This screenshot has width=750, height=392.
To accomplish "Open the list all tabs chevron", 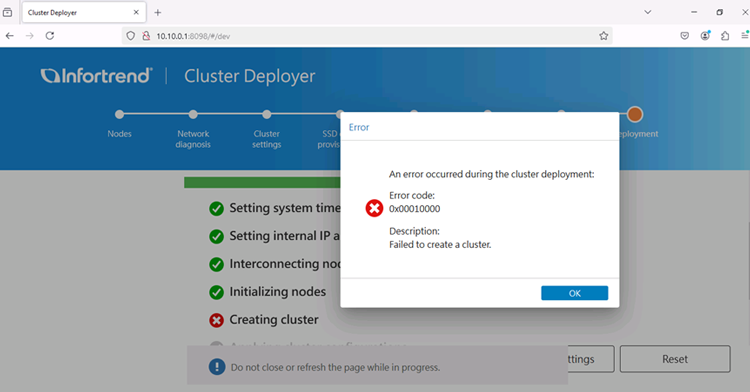I will click(648, 12).
